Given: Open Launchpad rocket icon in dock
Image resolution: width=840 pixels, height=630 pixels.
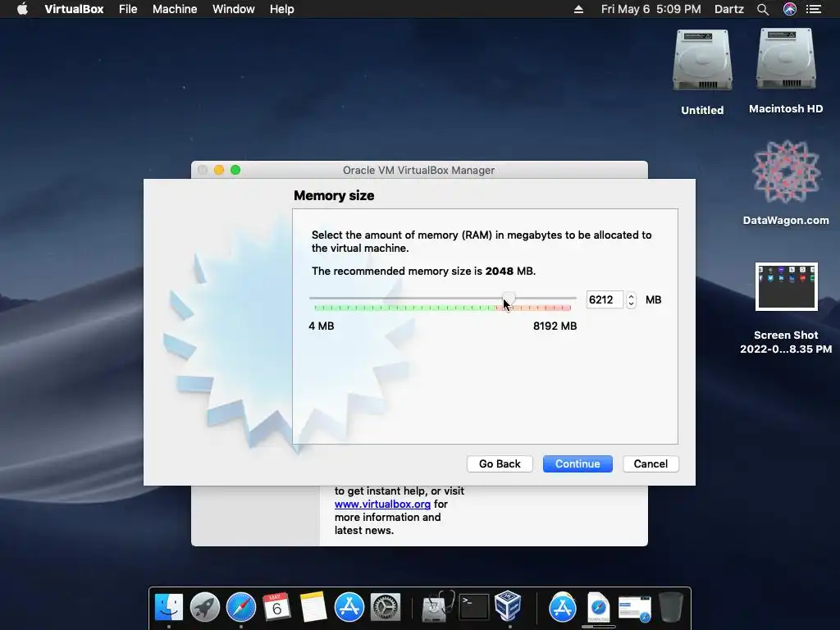Looking at the screenshot, I should pos(204,607).
